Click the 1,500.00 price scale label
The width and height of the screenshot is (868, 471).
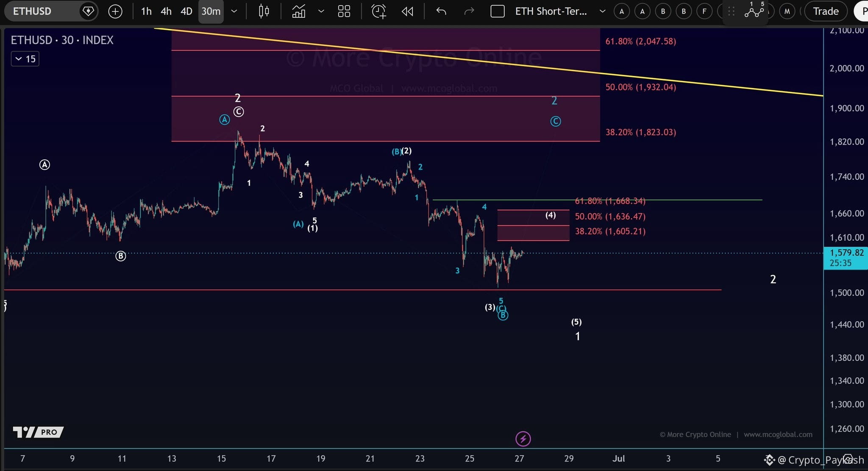coord(846,293)
